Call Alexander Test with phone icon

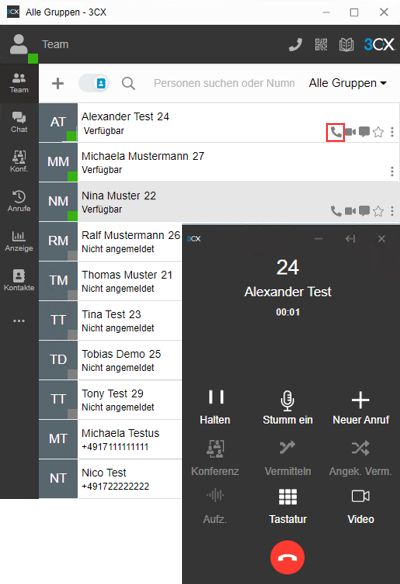[x=336, y=132]
